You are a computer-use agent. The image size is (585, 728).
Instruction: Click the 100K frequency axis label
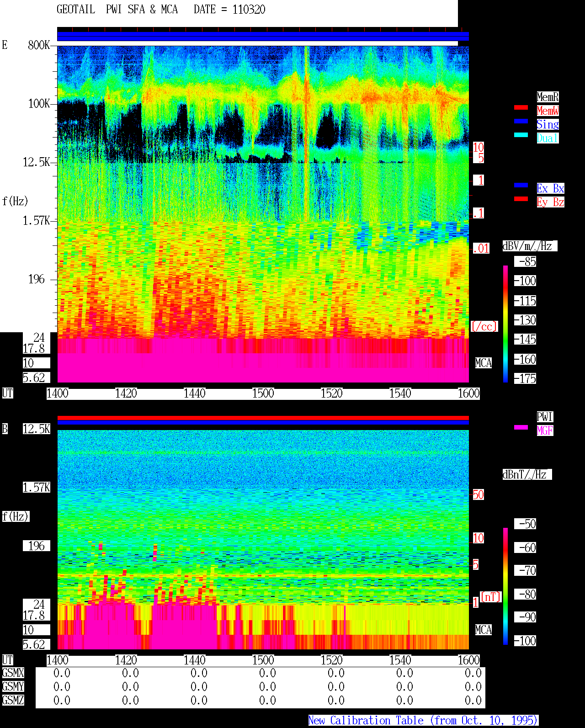point(39,103)
